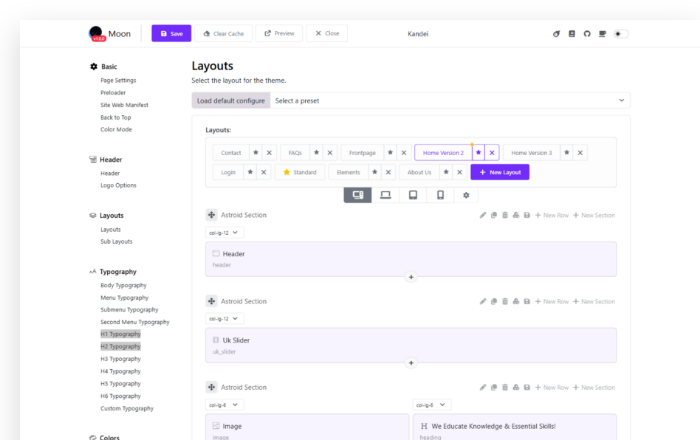Viewport: 700px width, 440px height.
Task: Select the desktop device view icon
Action: tap(358, 195)
